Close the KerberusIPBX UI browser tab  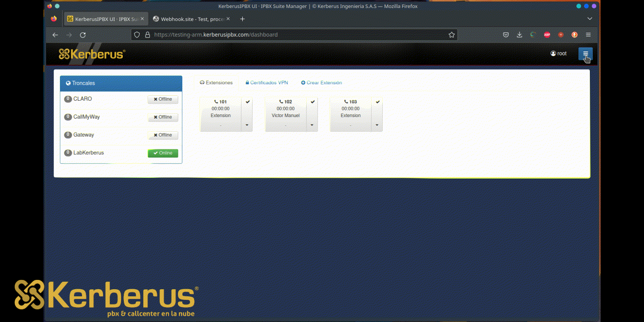click(142, 19)
